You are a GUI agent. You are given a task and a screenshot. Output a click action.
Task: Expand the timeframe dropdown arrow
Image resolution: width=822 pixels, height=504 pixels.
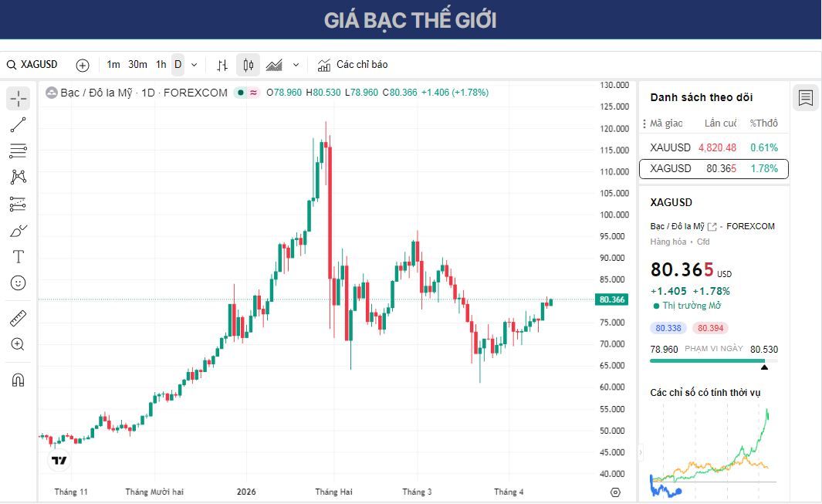[194, 65]
